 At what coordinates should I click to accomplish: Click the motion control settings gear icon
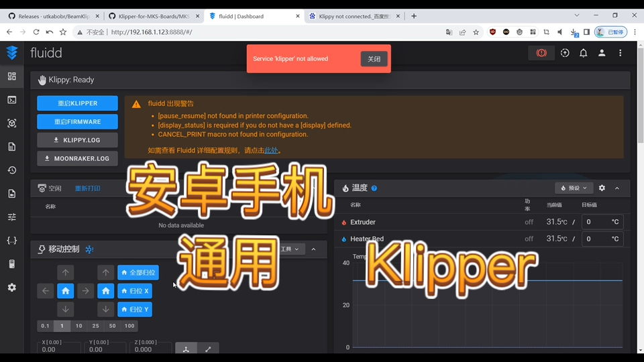tap(89, 249)
